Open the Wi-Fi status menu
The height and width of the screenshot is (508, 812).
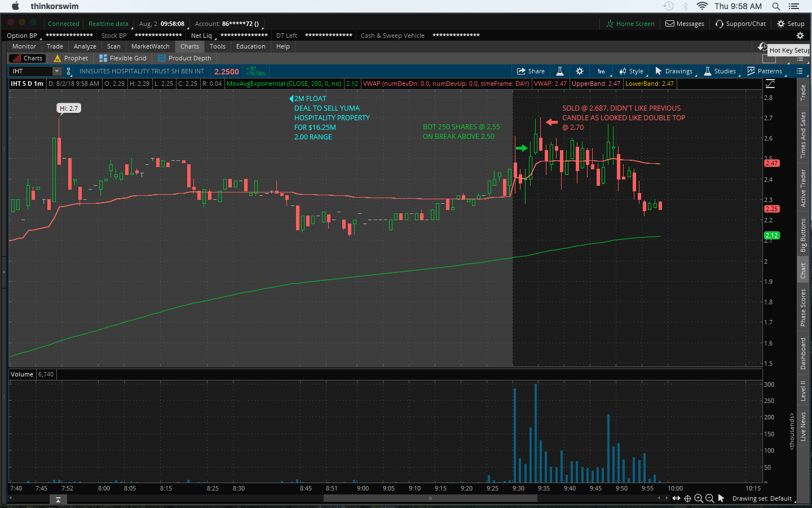pos(702,6)
